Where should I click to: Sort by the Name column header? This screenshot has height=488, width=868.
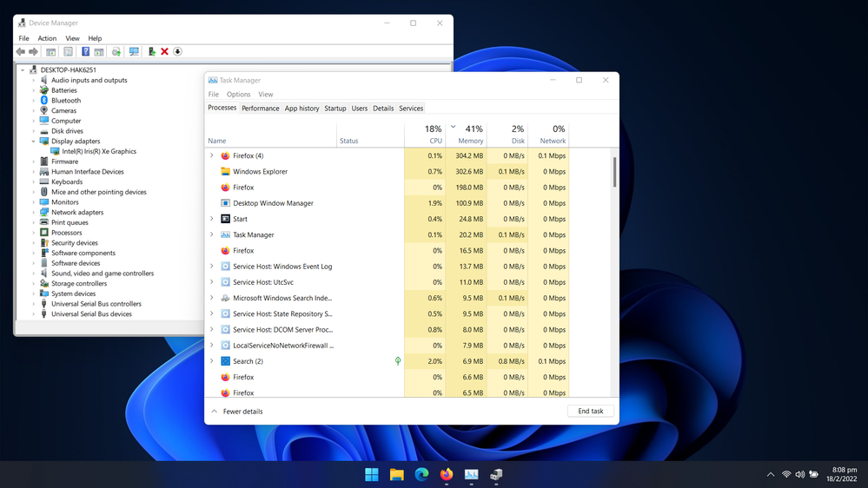click(x=271, y=135)
